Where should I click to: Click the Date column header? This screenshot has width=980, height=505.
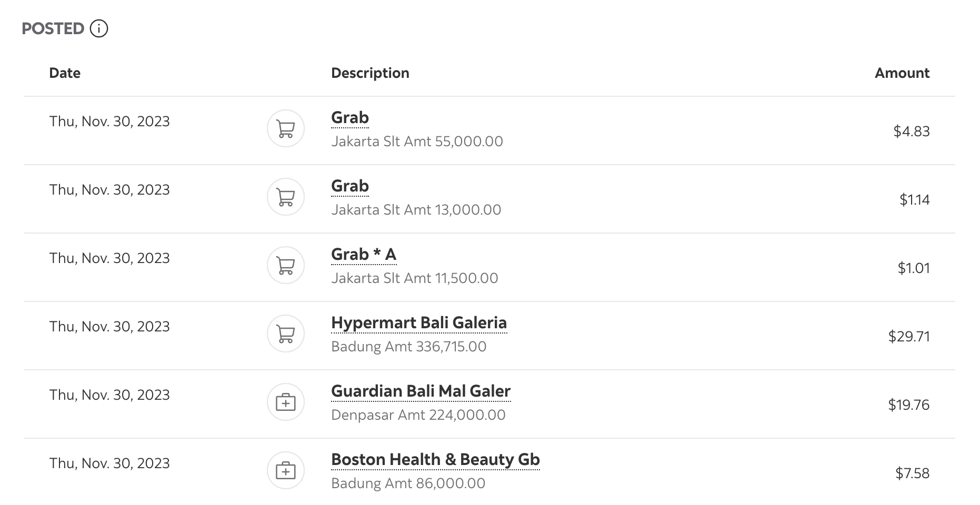65,73
